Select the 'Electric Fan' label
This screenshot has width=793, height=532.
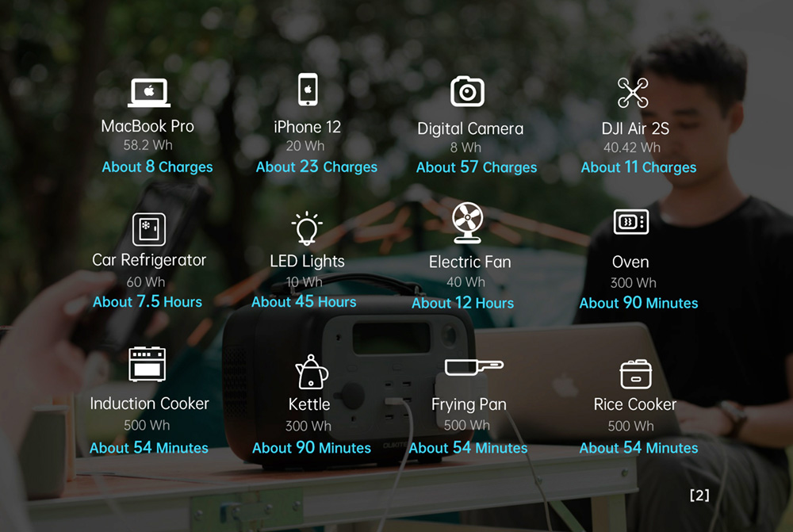coord(469,262)
